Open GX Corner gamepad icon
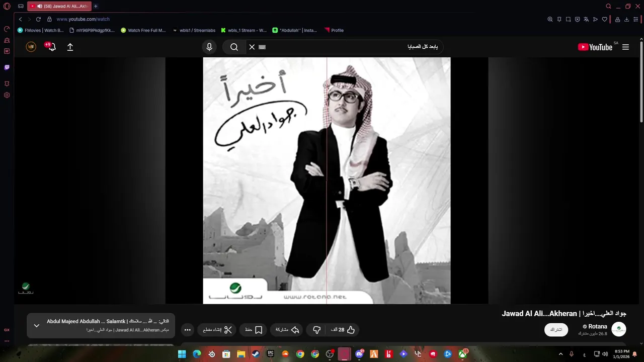This screenshot has width=644, height=362. 21,7
